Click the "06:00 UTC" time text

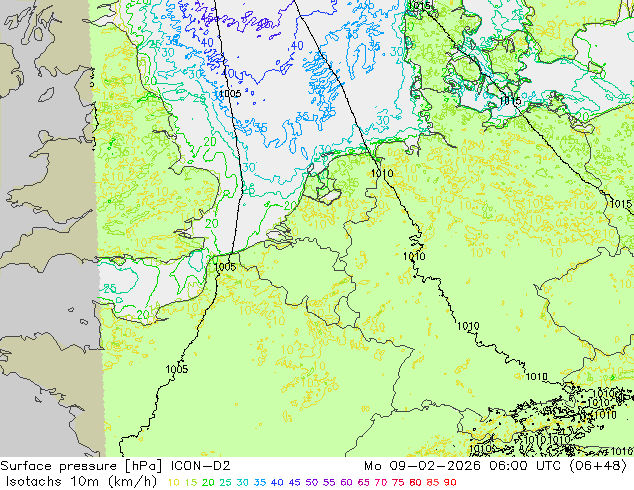click(x=524, y=466)
